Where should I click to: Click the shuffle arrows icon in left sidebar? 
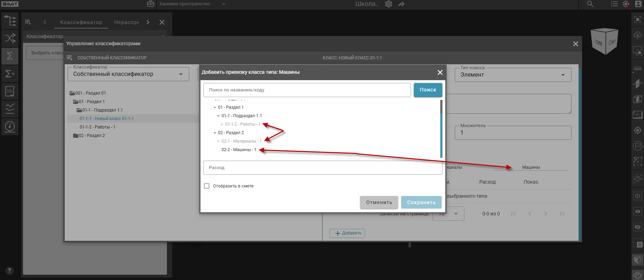click(x=10, y=38)
